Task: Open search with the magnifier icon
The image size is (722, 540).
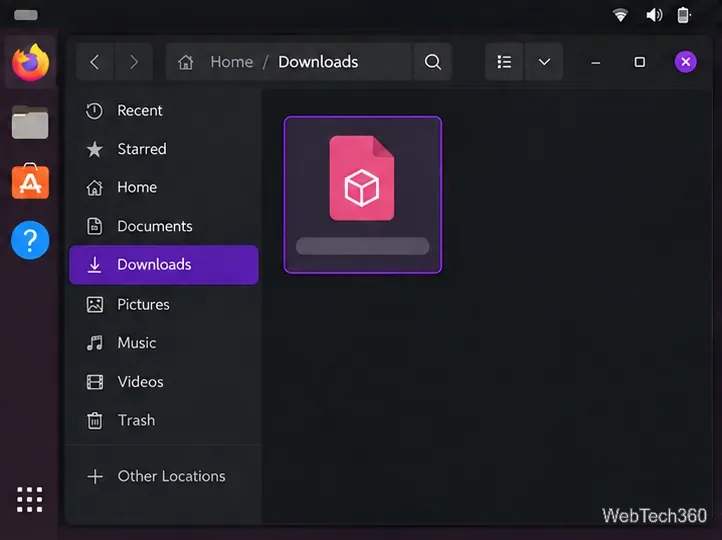Action: click(432, 62)
